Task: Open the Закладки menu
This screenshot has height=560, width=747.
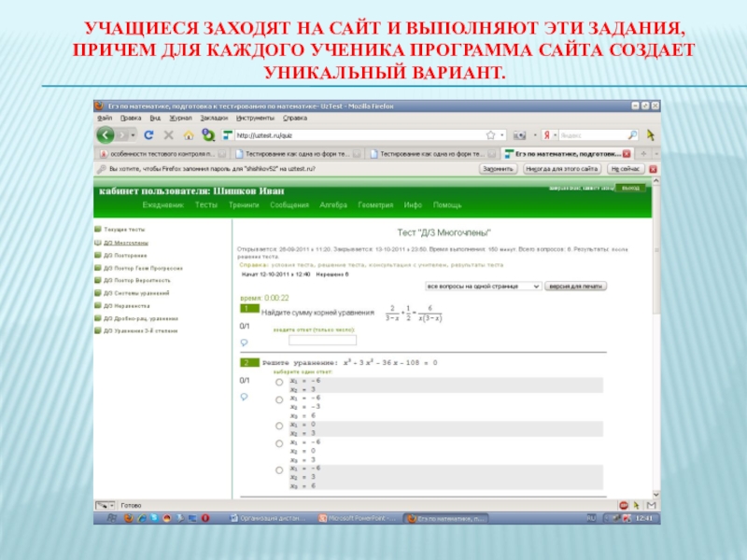Action: coord(214,119)
